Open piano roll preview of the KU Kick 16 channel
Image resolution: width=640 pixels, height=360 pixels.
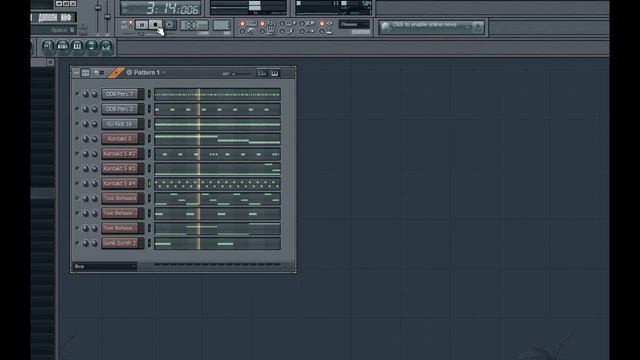pos(218,124)
